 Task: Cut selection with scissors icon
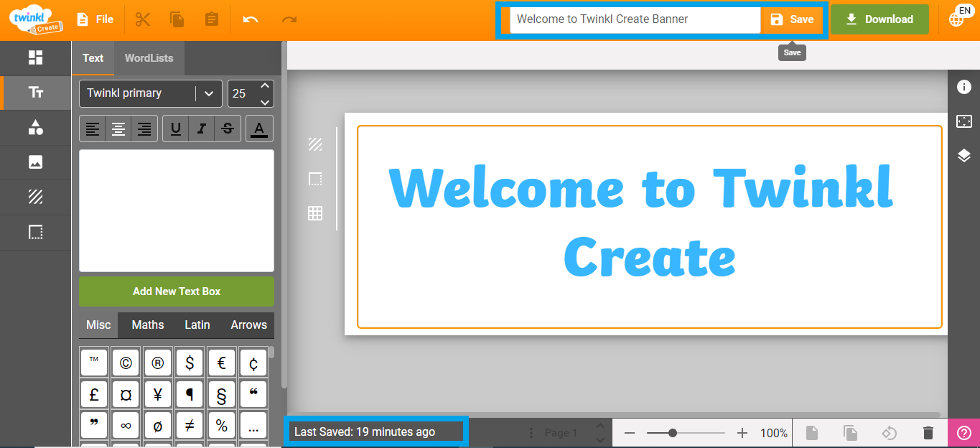(x=143, y=19)
